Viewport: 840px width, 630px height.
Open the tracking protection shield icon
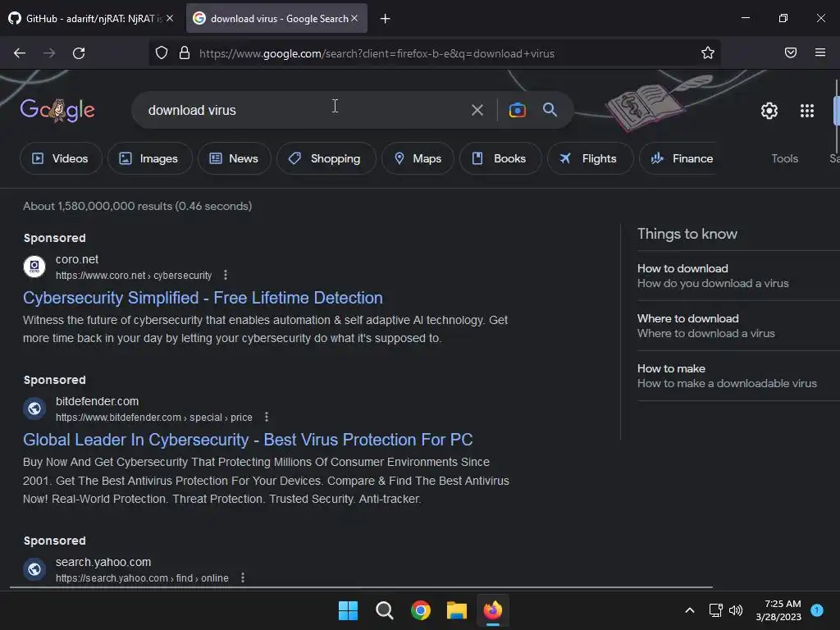coord(162,52)
